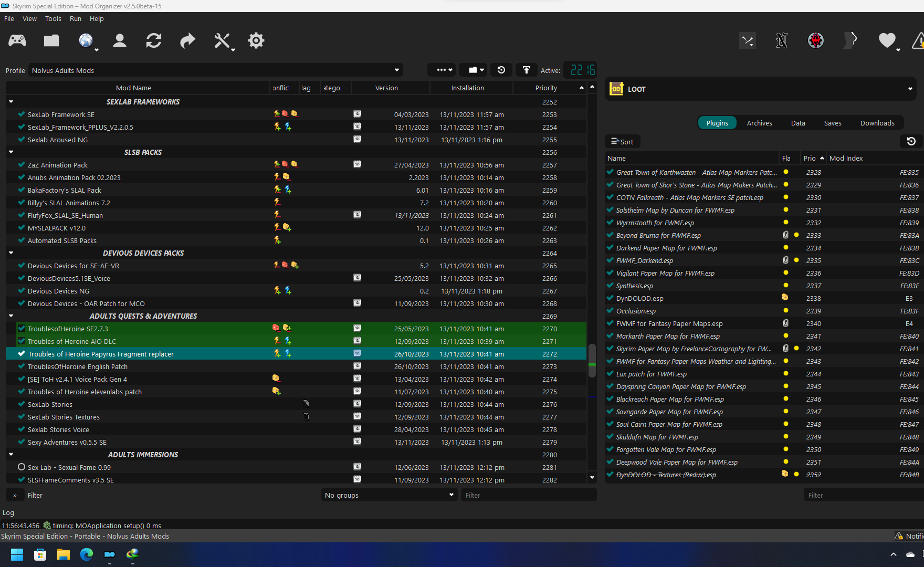Click the install mod archive folder icon
Viewport: 924px width, 567px height.
click(51, 40)
